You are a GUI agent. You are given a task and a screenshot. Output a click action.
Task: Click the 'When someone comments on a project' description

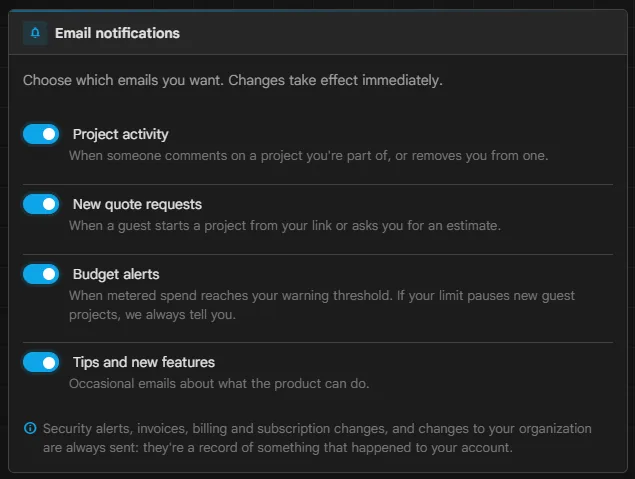[x=309, y=155]
